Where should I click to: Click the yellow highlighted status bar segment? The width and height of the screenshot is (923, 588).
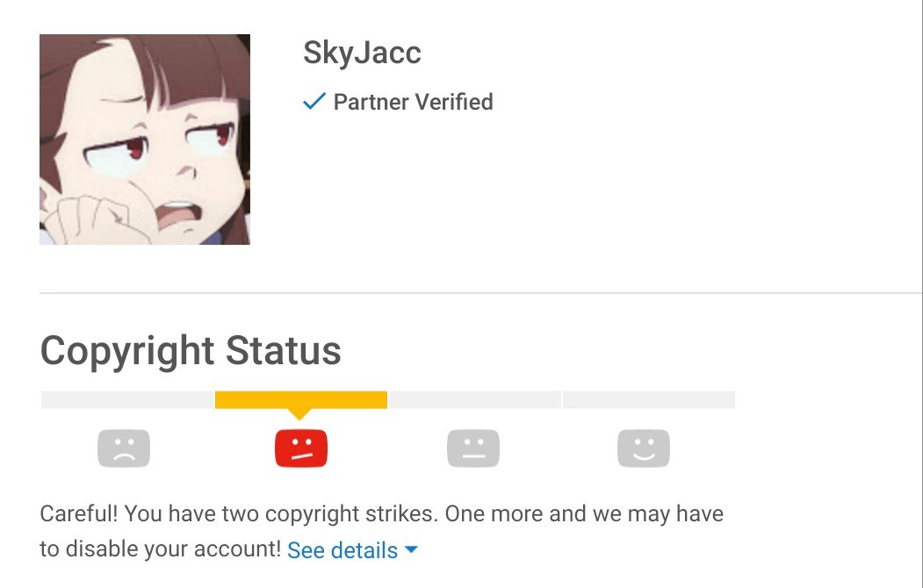point(301,400)
